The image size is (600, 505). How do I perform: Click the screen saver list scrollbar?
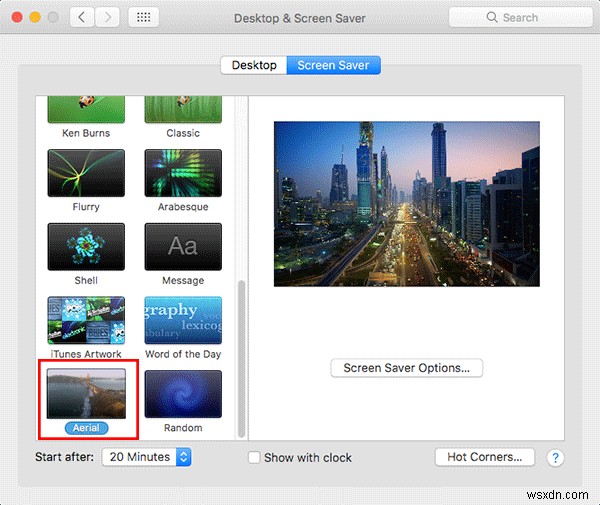[x=241, y=359]
